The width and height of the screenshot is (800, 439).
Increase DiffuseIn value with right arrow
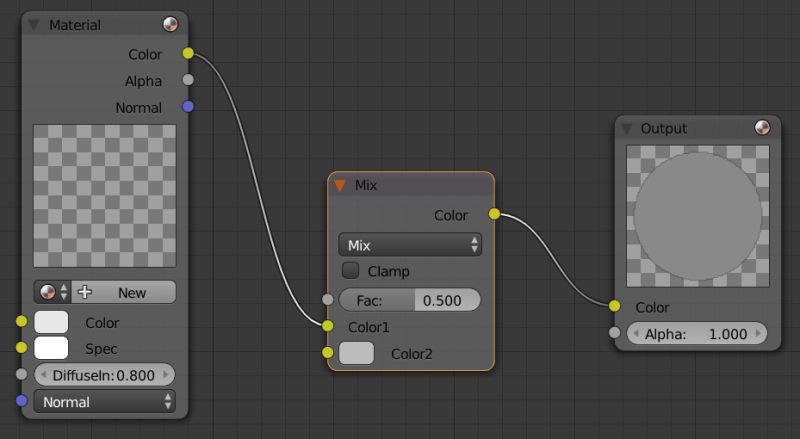(x=165, y=375)
